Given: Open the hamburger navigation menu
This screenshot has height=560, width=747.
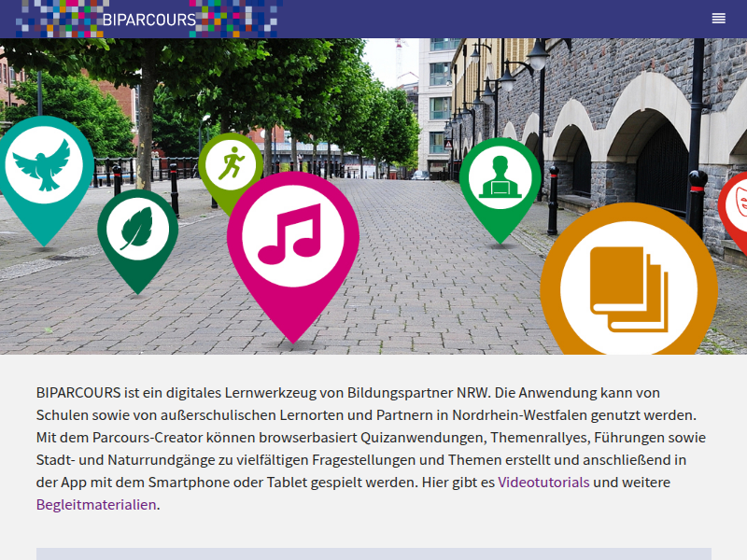Looking at the screenshot, I should (718, 18).
